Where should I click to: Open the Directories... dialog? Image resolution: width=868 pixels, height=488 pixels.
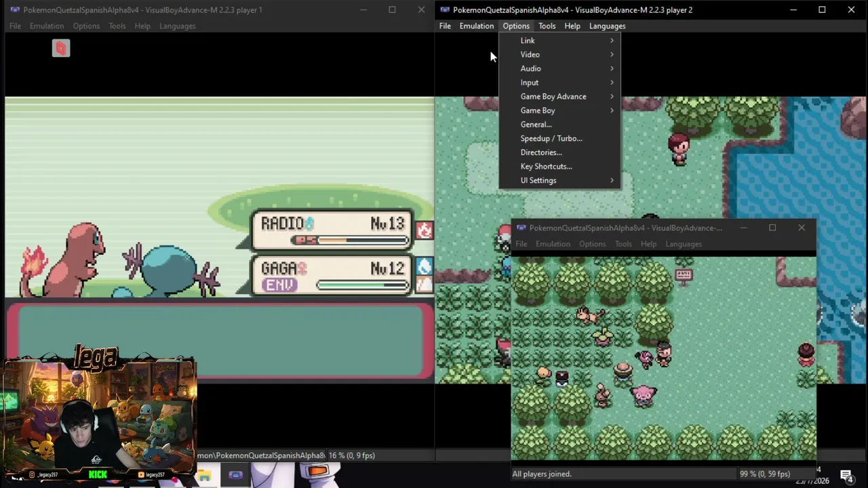tap(559, 152)
